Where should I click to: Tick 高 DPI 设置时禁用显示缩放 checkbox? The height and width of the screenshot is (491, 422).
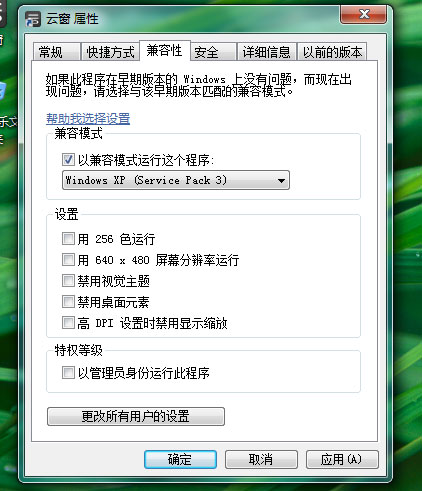tap(68, 323)
